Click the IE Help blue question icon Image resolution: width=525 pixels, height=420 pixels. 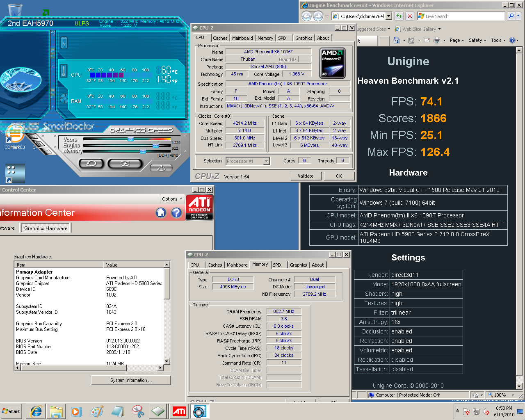[512, 40]
